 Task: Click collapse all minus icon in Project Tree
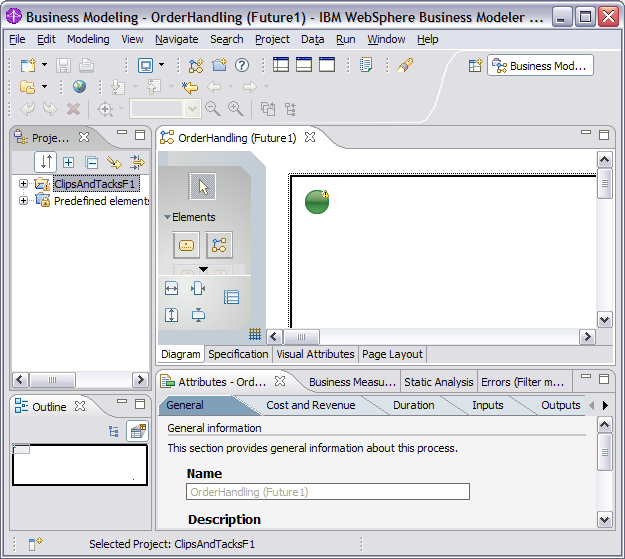pos(92,163)
